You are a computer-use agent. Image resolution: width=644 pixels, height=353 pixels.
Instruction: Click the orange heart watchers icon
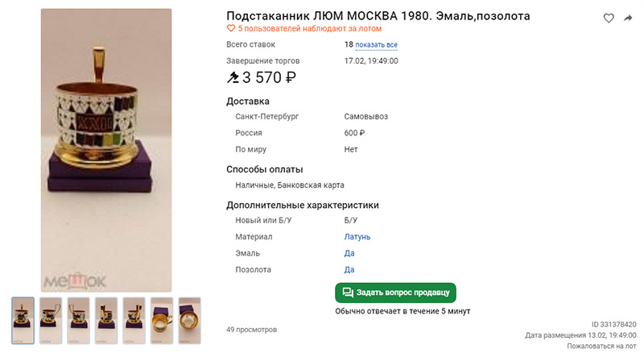(231, 28)
